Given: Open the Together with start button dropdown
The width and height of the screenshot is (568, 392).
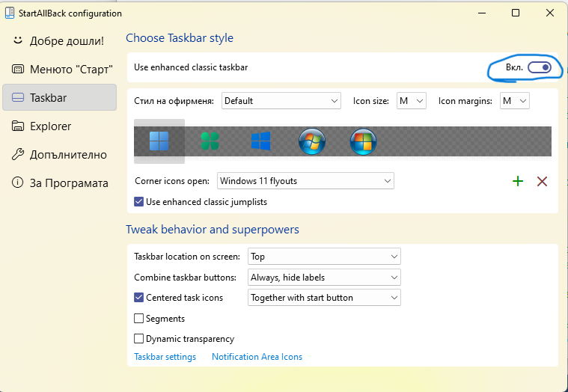Looking at the screenshot, I should (324, 298).
